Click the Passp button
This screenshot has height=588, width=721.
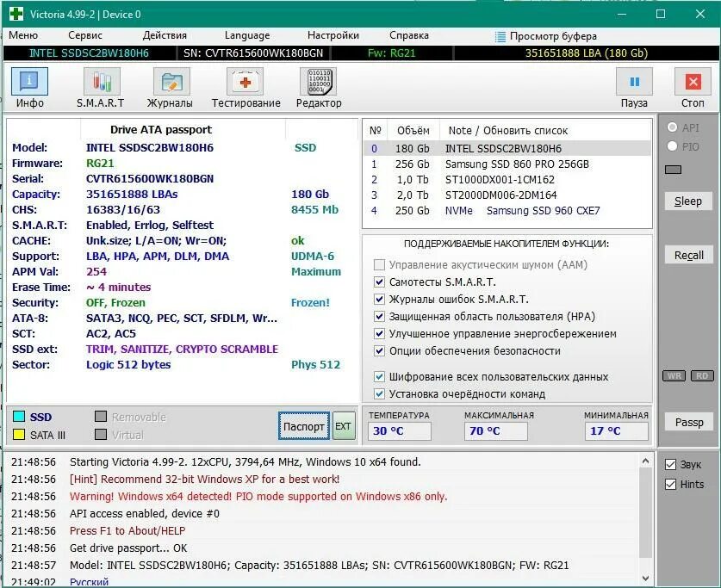(x=689, y=422)
